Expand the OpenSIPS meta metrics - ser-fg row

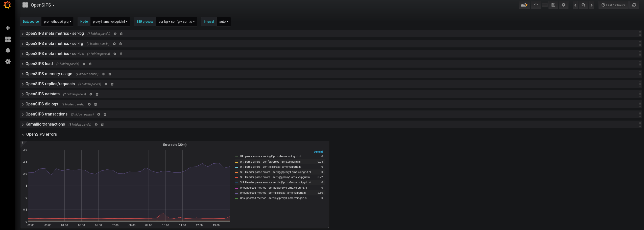point(54,44)
